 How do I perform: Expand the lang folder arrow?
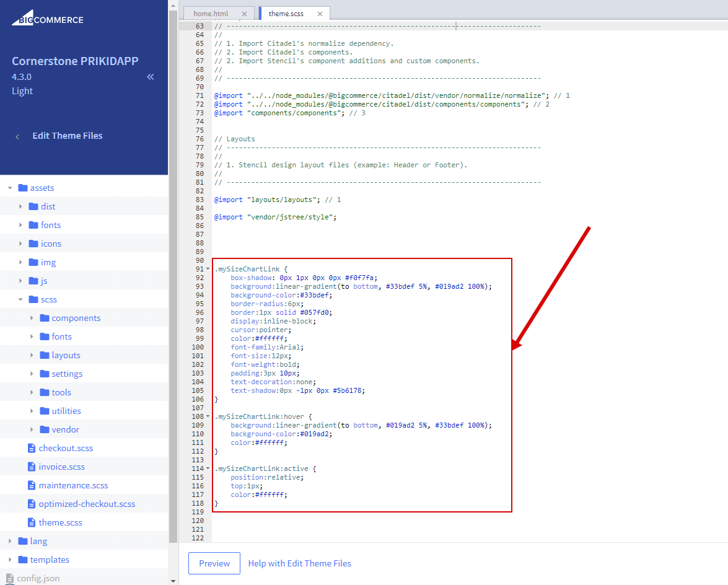pos(10,541)
